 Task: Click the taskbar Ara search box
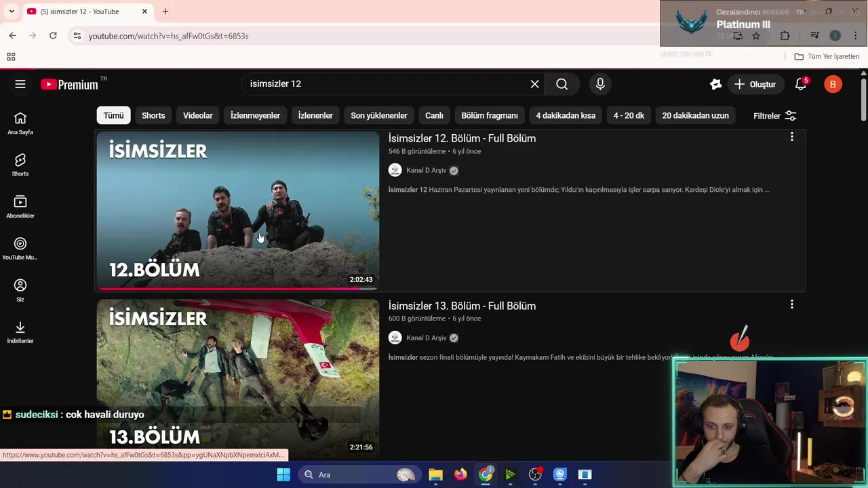tap(359, 474)
